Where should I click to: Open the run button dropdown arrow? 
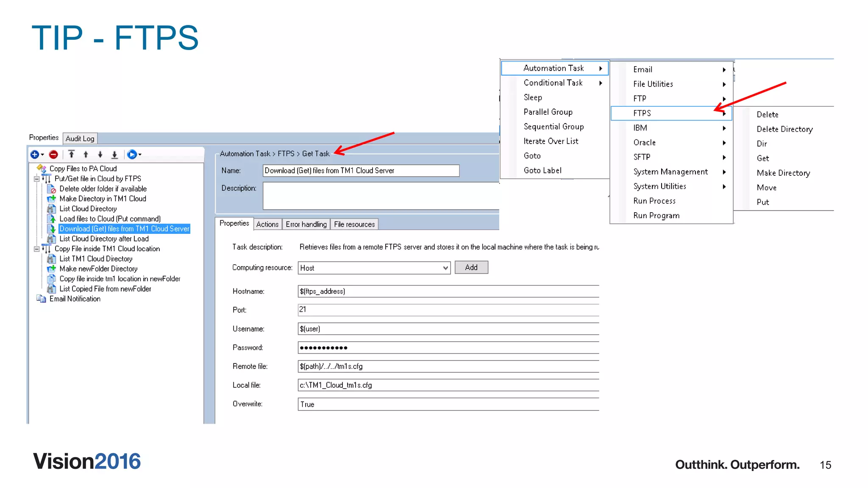click(140, 155)
